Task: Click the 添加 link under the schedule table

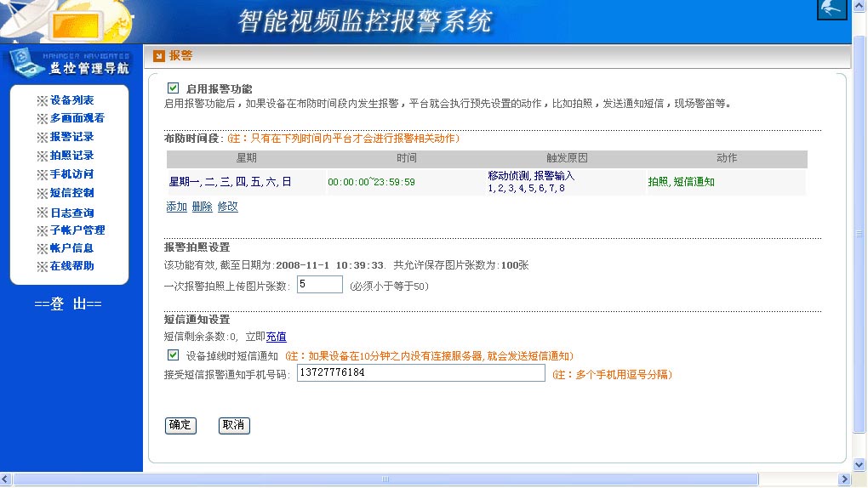Action: coord(176,207)
